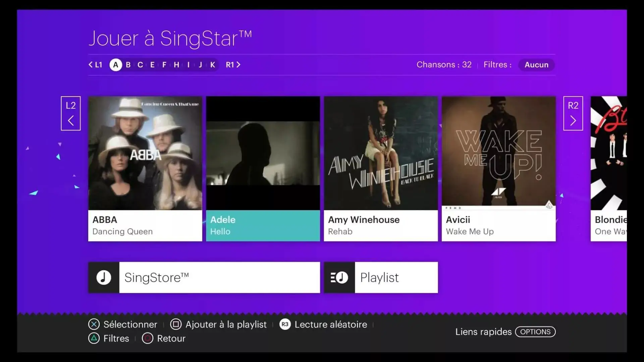Click the Liens rapides label
Screen dimensions: 644x362
coord(483,332)
